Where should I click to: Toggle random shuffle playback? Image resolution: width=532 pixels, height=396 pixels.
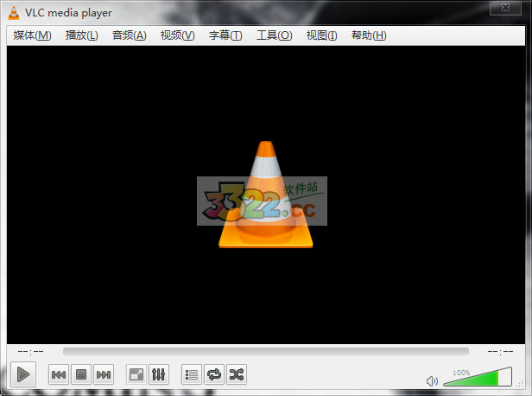[x=237, y=374]
